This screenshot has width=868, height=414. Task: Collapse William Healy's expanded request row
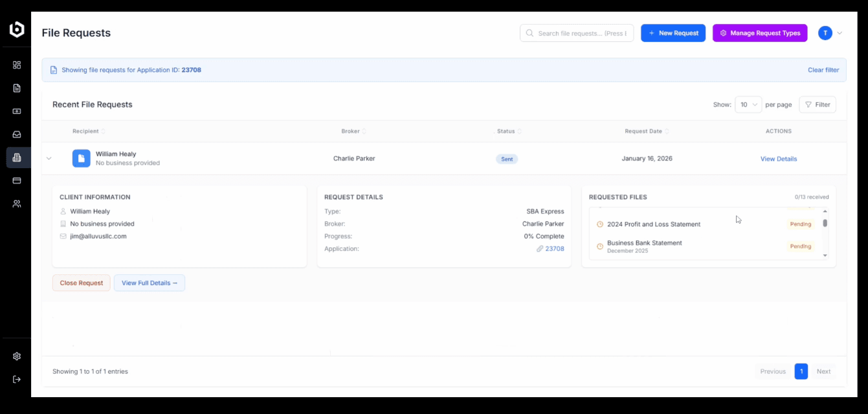[49, 158]
